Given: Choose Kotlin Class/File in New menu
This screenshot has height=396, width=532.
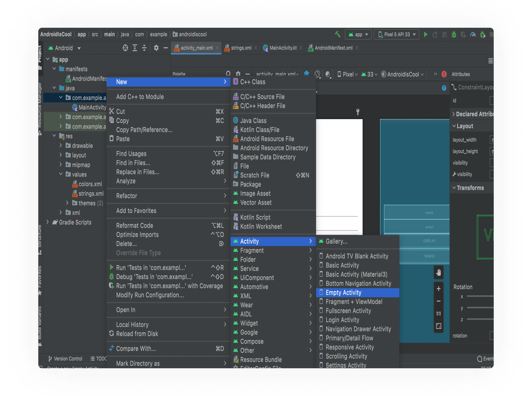Looking at the screenshot, I should [273, 130].
